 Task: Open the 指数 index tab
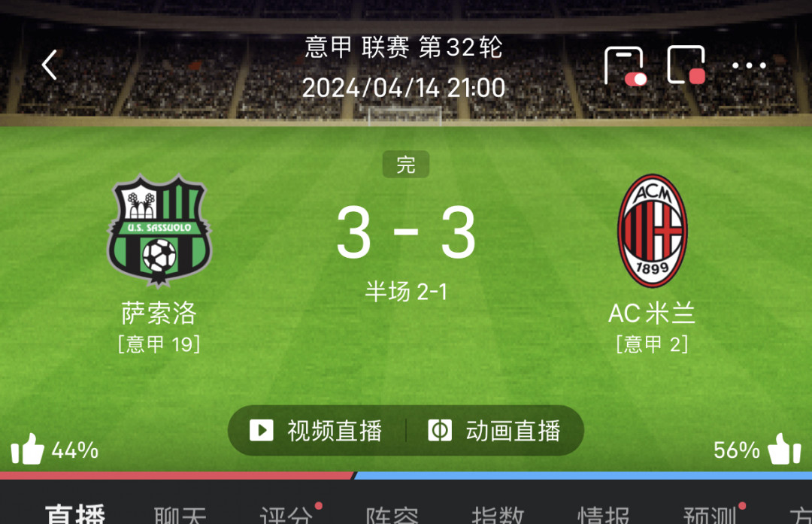(498, 515)
